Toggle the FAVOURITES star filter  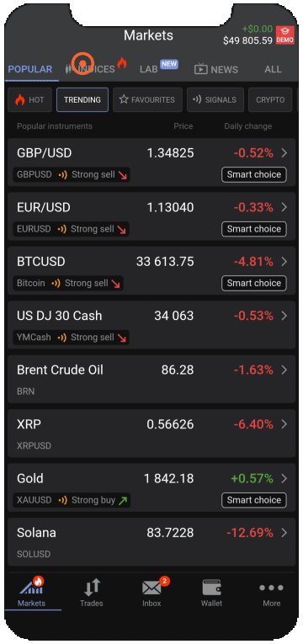coord(147,100)
